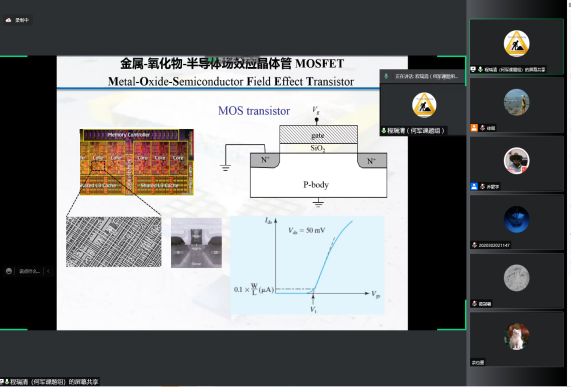This screenshot has height=387, width=571.
Task: Select participant tile with beach photo avatar
Action: click(516, 105)
